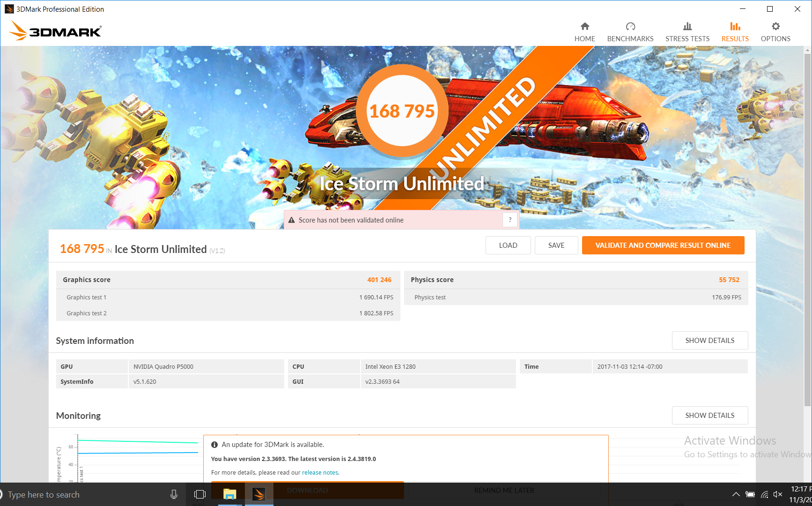
Task: Click the question mark help button
Action: [510, 220]
